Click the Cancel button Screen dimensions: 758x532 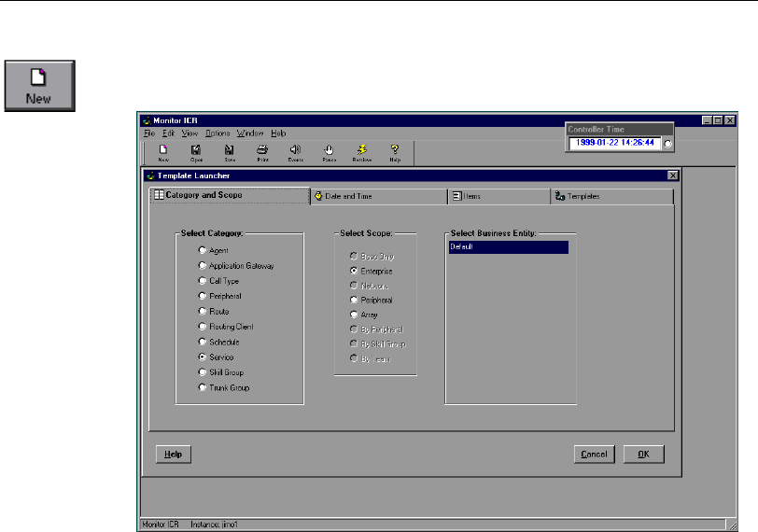coord(594,455)
